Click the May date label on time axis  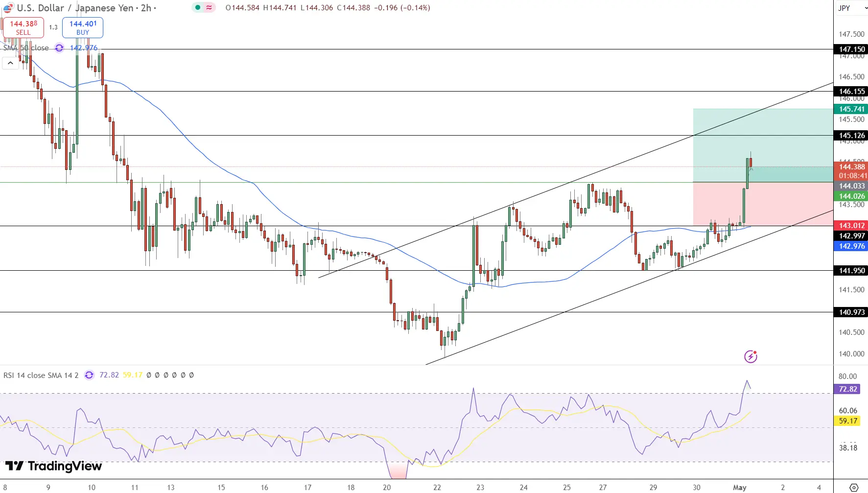tap(740, 488)
